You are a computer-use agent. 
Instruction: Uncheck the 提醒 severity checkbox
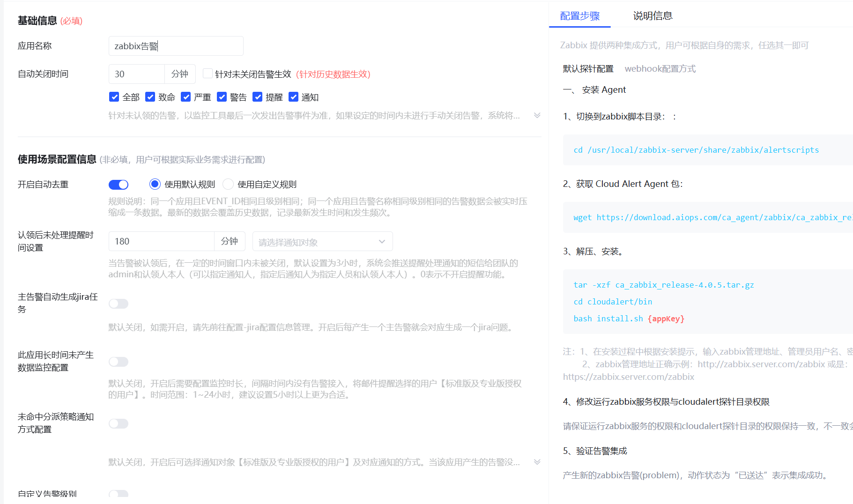click(257, 97)
